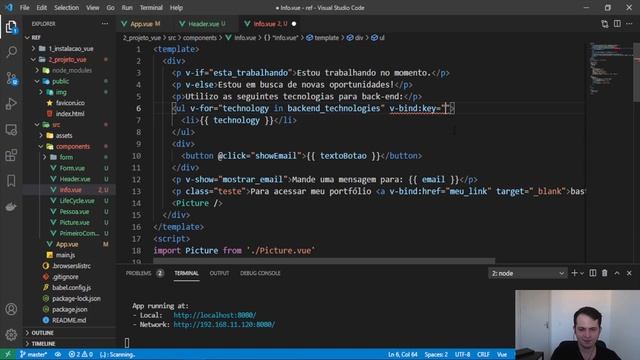The height and width of the screenshot is (360, 640).
Task: Open LifeCycle.vue in the explorer
Action: click(x=77, y=201)
